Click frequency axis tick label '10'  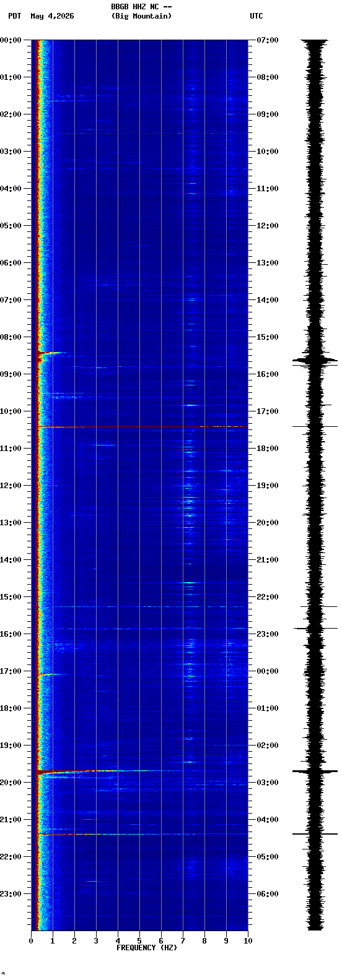point(248,941)
